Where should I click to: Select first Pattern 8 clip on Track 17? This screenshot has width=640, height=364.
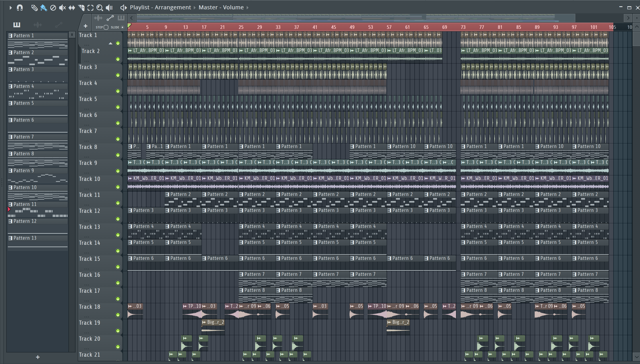point(257,295)
